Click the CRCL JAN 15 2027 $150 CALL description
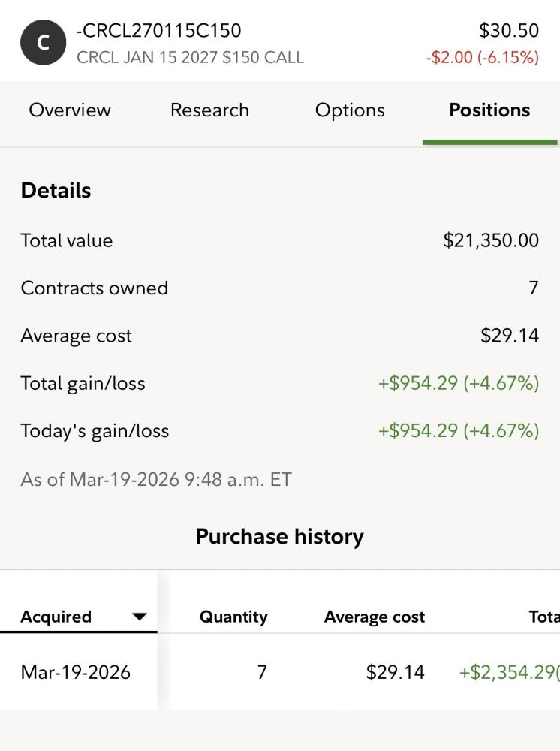 tap(191, 57)
